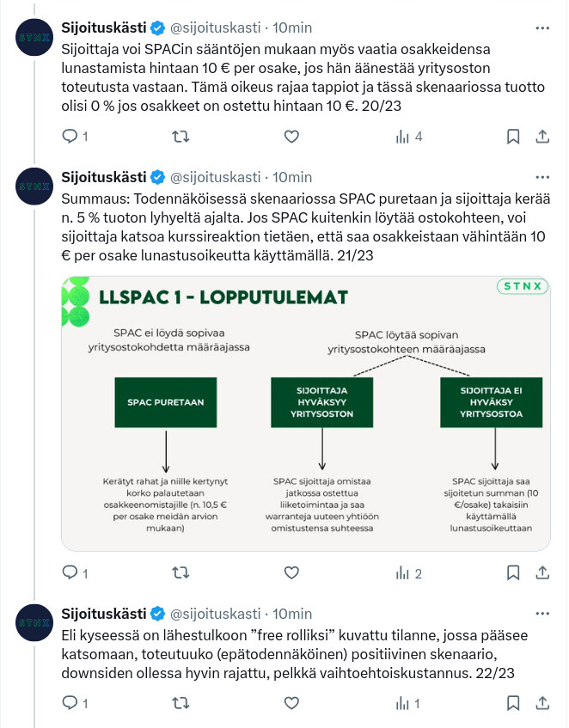Reply to the 22/23 free roll tweet
The height and width of the screenshot is (728, 569).
click(70, 703)
